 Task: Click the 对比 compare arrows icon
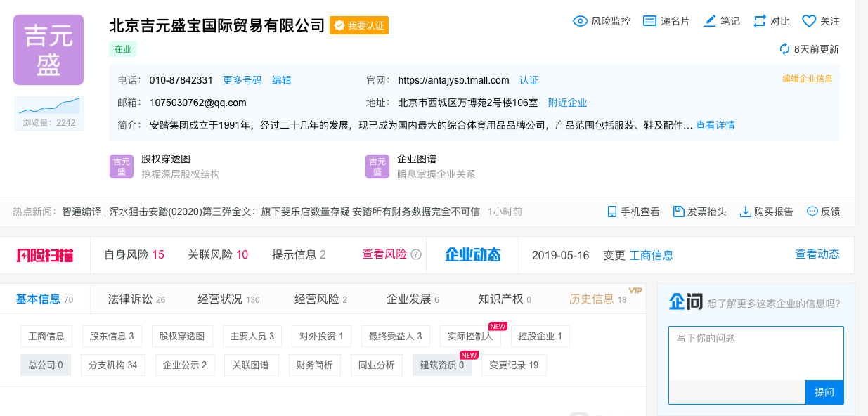[x=760, y=21]
